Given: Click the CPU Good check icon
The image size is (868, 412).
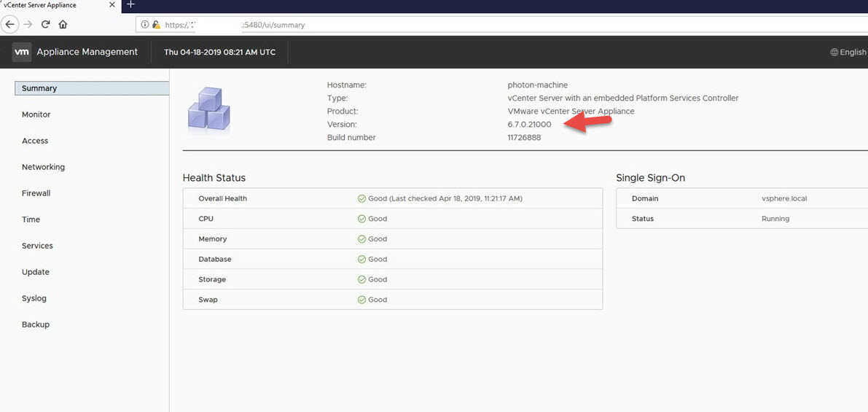Looking at the screenshot, I should click(x=362, y=219).
